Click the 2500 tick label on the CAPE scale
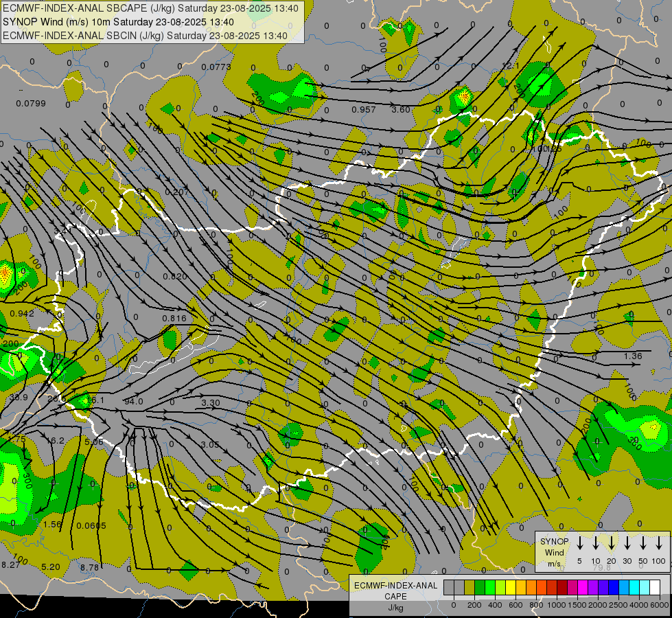The width and height of the screenshot is (672, 618). (618, 605)
